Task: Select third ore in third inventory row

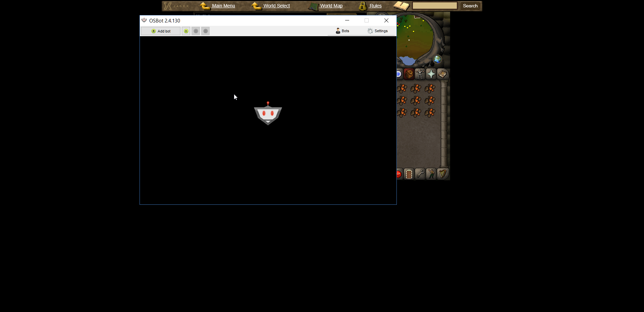Action: pyautogui.click(x=430, y=113)
